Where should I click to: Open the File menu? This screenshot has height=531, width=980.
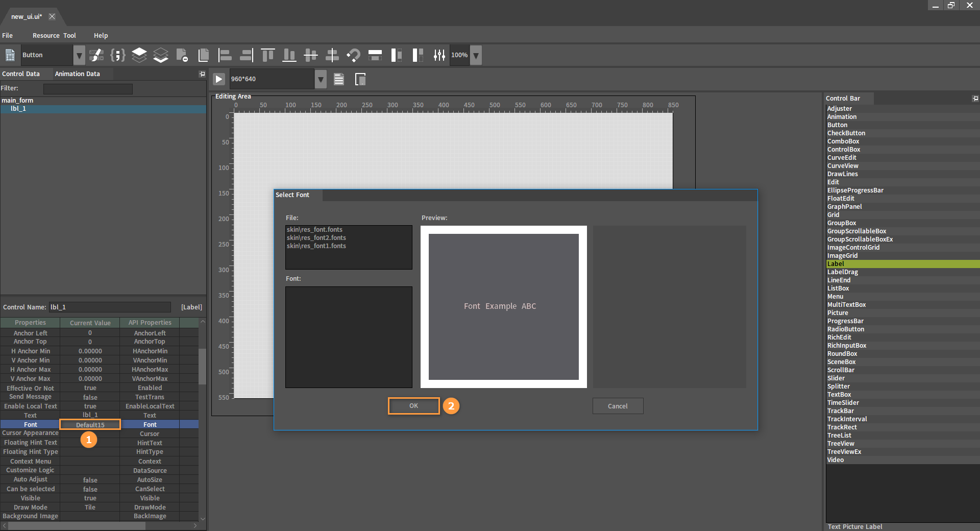7,36
